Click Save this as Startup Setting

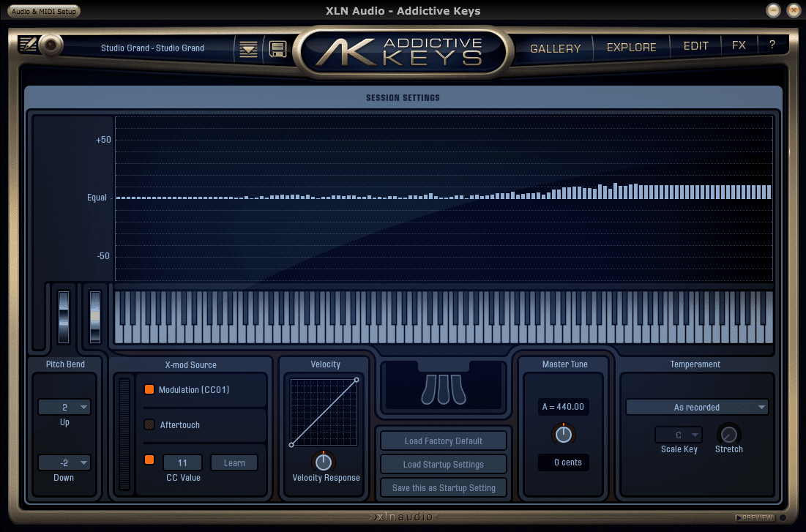(x=443, y=488)
